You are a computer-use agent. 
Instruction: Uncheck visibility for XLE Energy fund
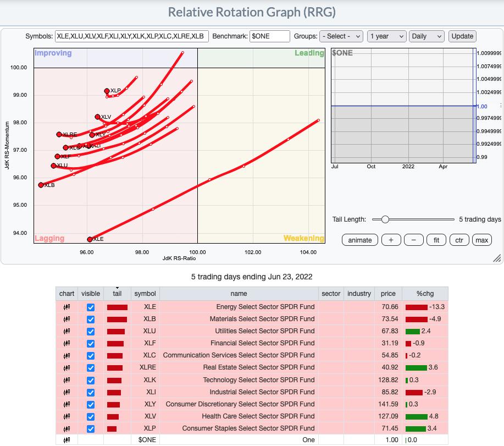(x=91, y=307)
